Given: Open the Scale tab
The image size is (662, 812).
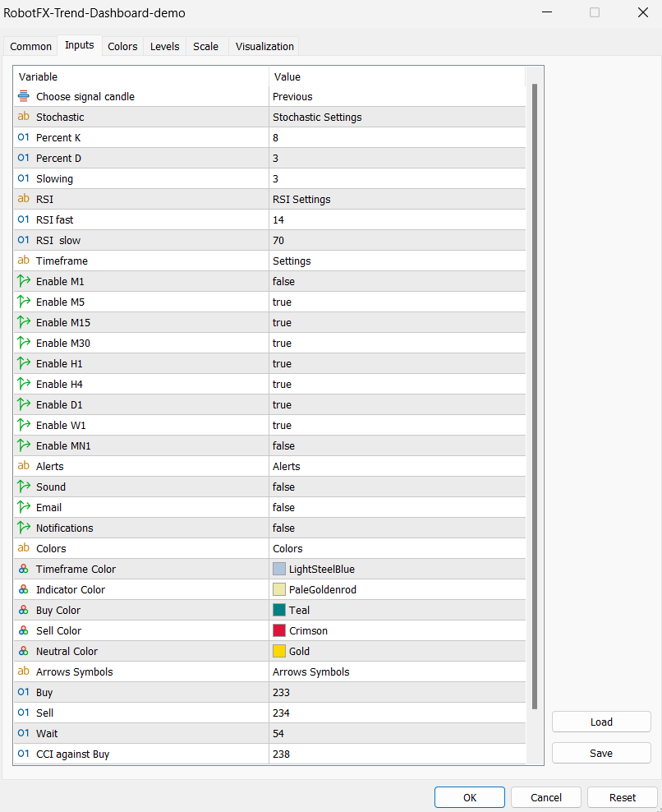Looking at the screenshot, I should click(x=205, y=46).
